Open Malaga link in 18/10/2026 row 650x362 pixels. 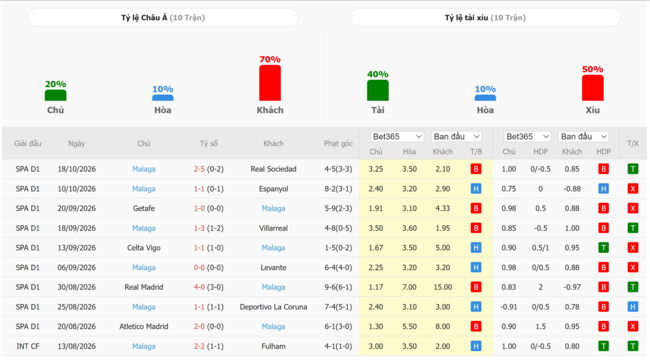click(144, 169)
